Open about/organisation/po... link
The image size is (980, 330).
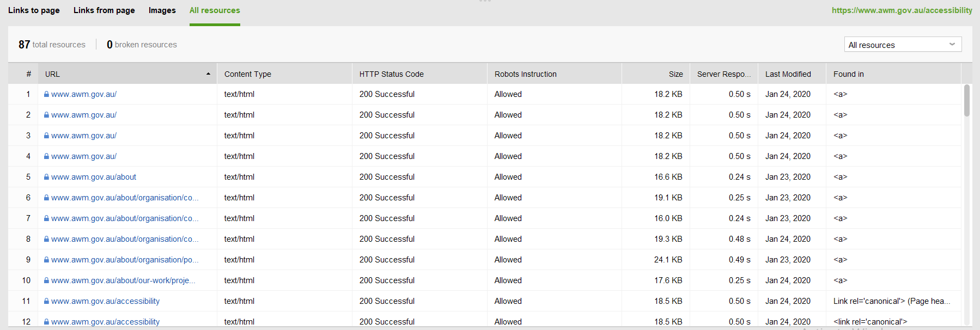[x=125, y=260]
